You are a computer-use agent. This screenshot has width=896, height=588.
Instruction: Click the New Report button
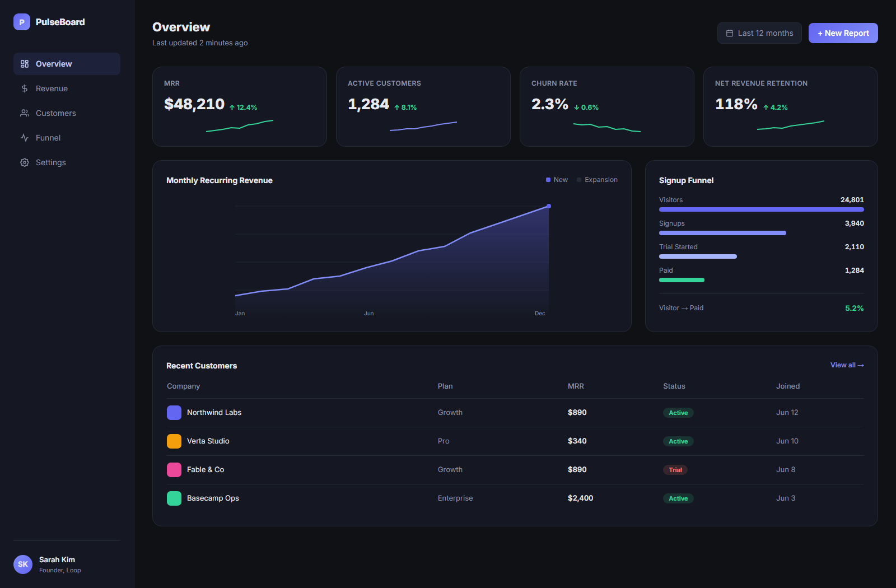click(843, 33)
